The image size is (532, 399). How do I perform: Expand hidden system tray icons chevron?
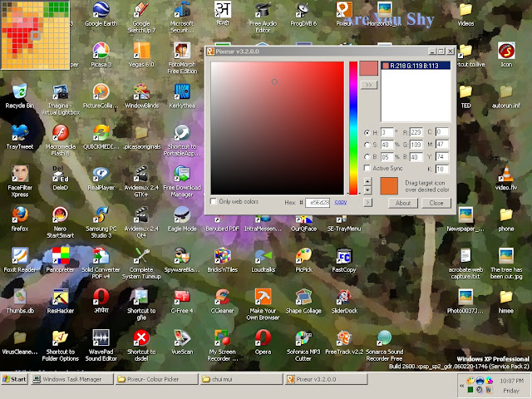(462, 386)
